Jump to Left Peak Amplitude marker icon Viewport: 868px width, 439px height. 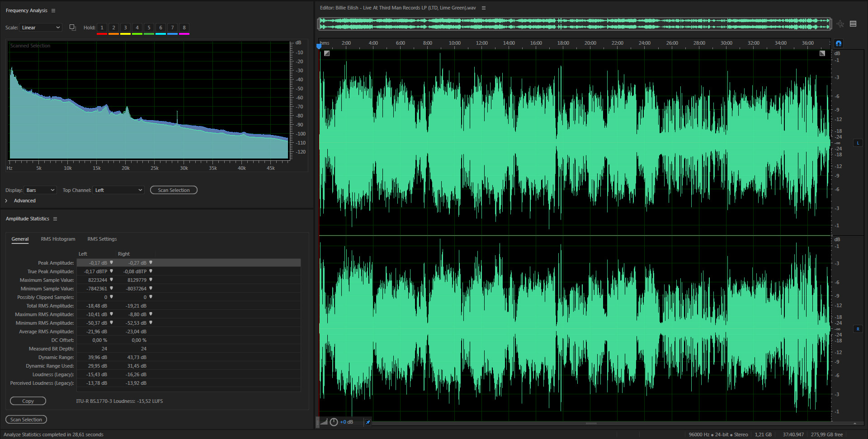coord(111,262)
